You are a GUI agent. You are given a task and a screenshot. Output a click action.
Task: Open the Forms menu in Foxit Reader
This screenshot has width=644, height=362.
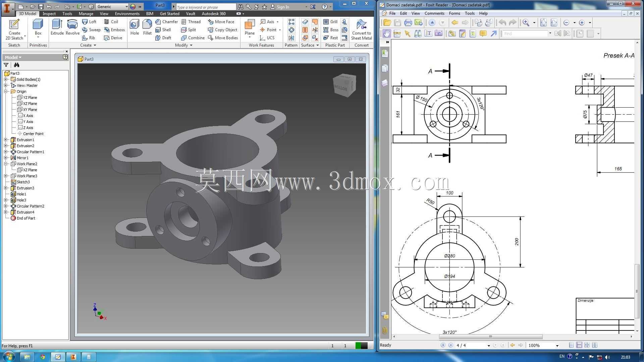(x=454, y=13)
